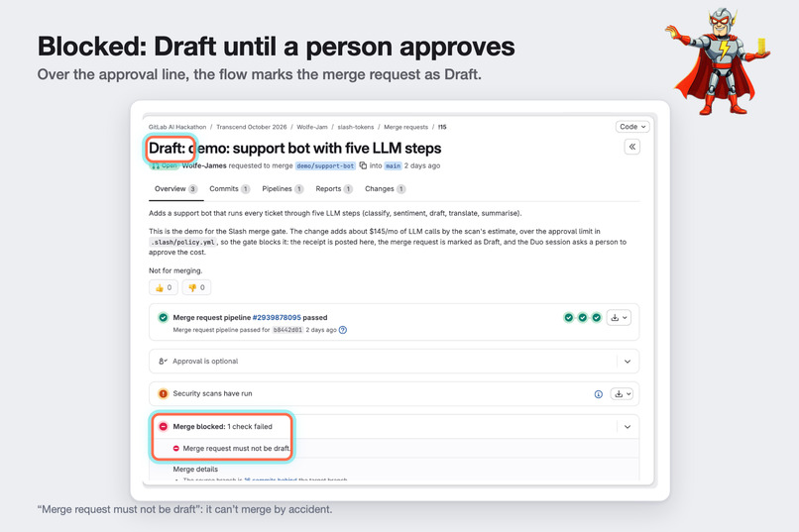Click Merge blocked red status icon
The width and height of the screenshot is (799, 532).
click(163, 427)
